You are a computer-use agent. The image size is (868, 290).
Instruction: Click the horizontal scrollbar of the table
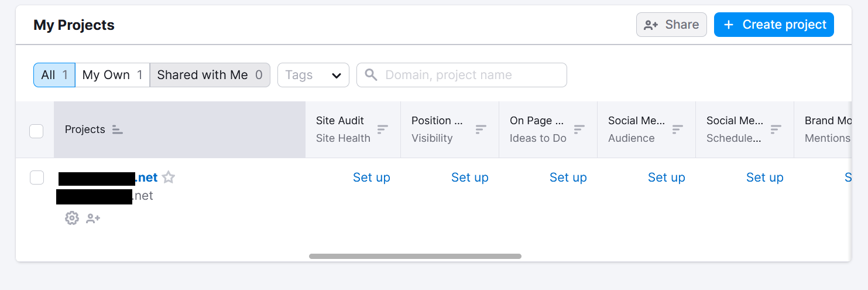pyautogui.click(x=415, y=256)
